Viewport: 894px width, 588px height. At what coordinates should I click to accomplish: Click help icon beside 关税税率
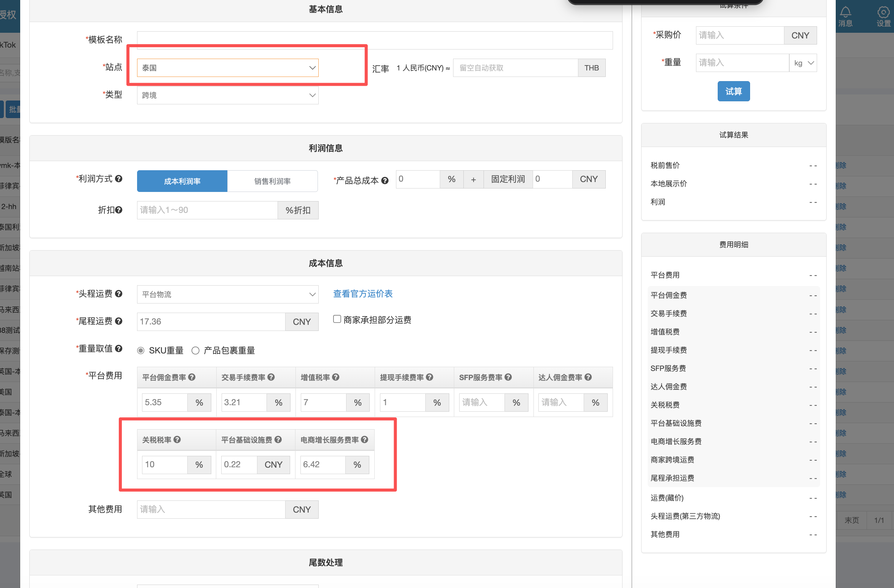177,439
